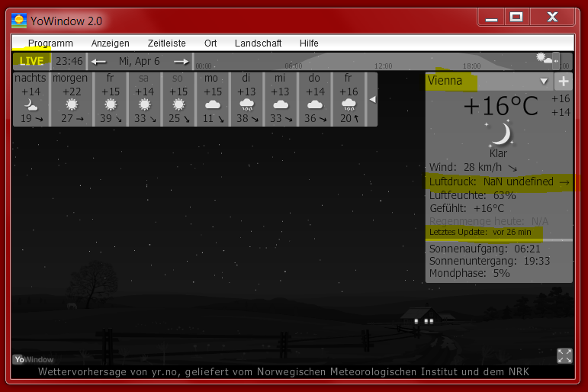Open the Programm menu

coord(50,43)
